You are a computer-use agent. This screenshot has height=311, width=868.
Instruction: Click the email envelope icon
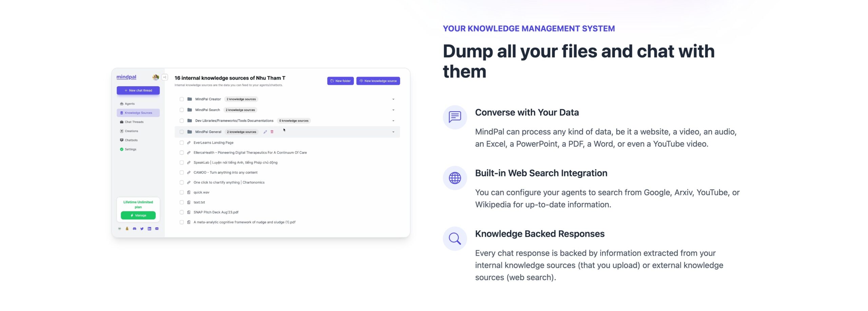coord(157,229)
